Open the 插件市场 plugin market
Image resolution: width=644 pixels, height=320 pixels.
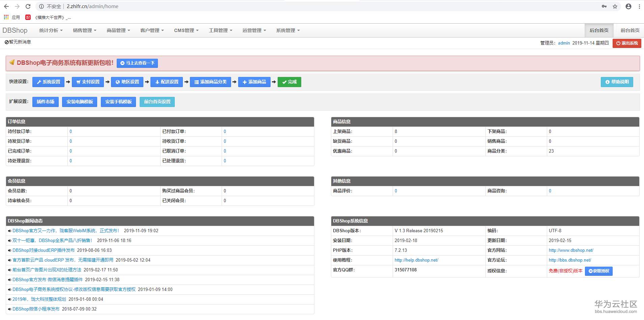tap(46, 102)
